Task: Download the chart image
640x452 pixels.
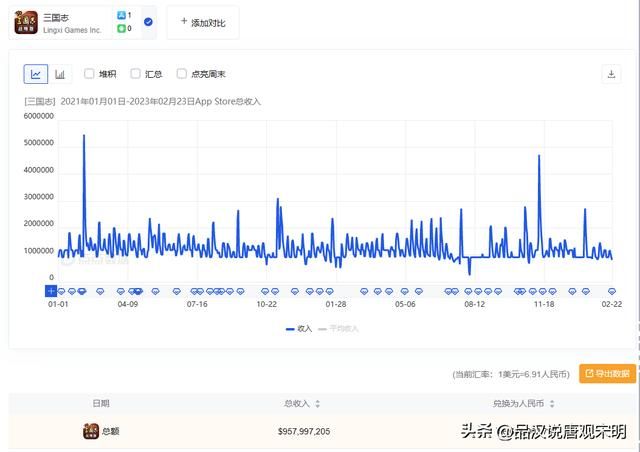Action: (611, 74)
